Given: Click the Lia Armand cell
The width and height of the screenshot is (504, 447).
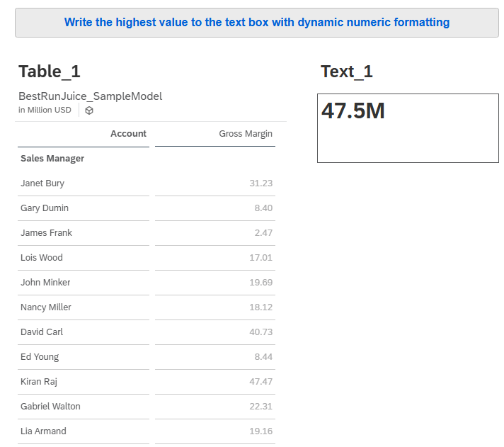Looking at the screenshot, I should coord(43,431).
